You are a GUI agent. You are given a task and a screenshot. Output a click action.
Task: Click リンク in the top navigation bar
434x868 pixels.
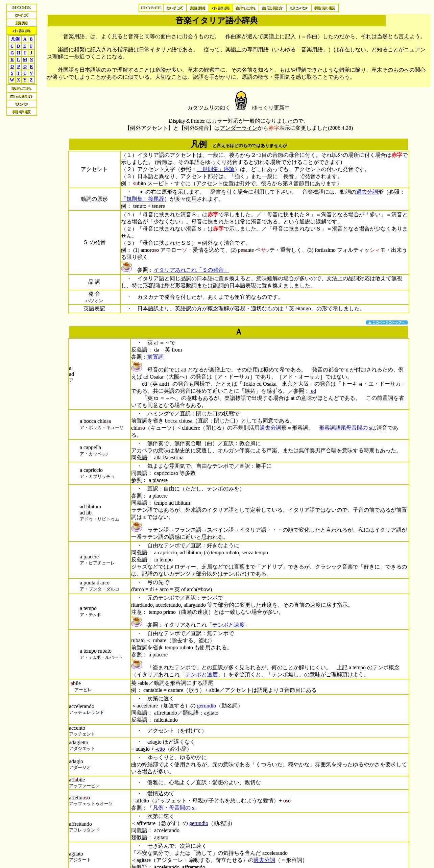click(x=299, y=8)
